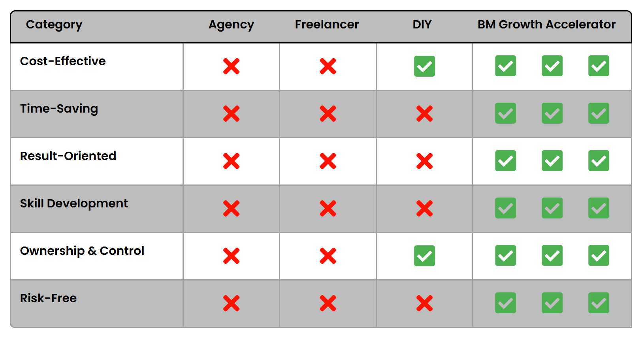Select Freelancer's red X for Ownership & Control
644x337 pixels.
tap(328, 256)
